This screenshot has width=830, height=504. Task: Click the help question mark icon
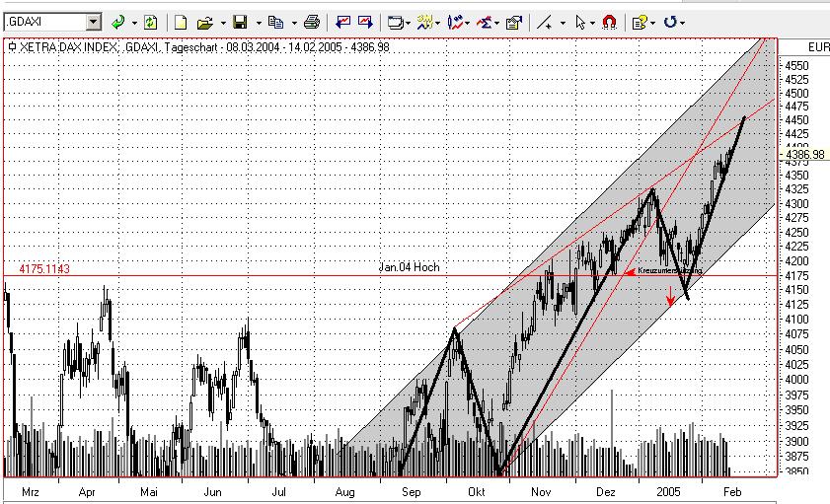pos(639,23)
